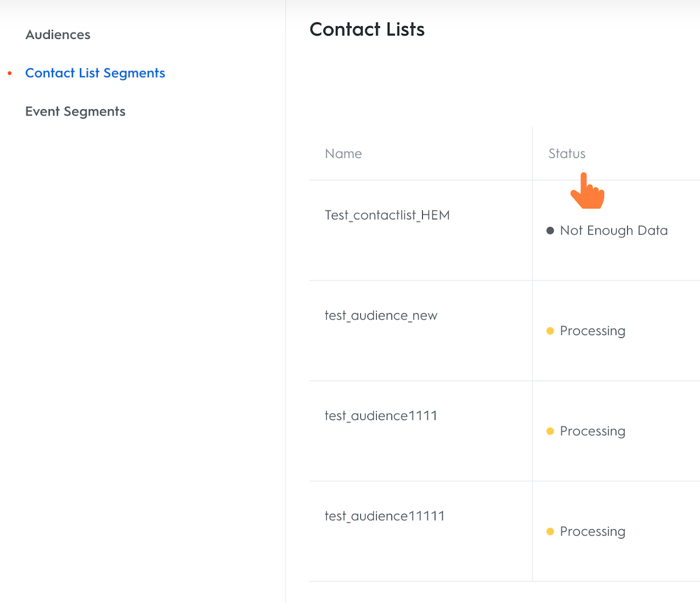Click yellow status dot for test_audience11111
The image size is (700, 603).
tap(550, 531)
